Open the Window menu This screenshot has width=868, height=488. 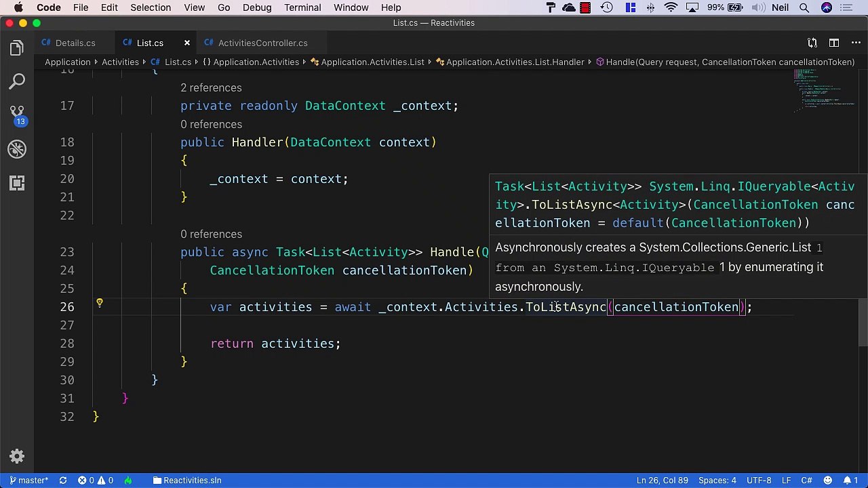351,7
